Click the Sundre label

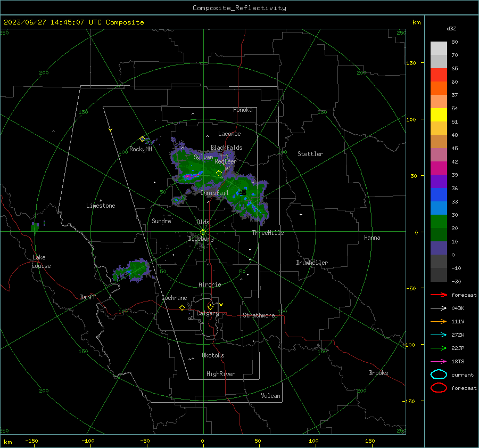pos(161,221)
